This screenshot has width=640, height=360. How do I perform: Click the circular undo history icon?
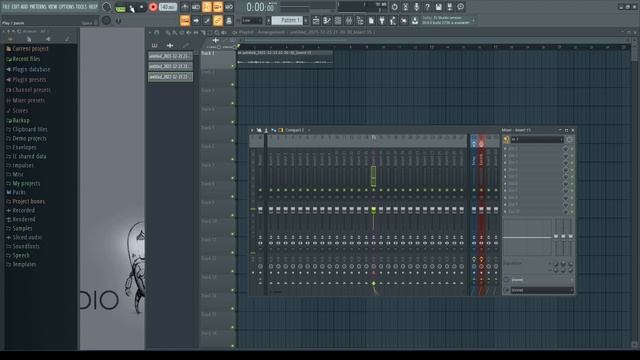[x=394, y=7]
